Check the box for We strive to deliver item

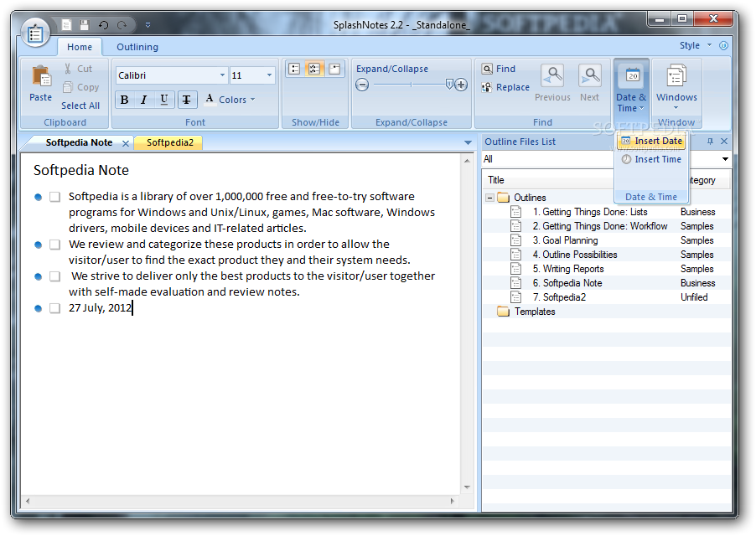tap(55, 276)
